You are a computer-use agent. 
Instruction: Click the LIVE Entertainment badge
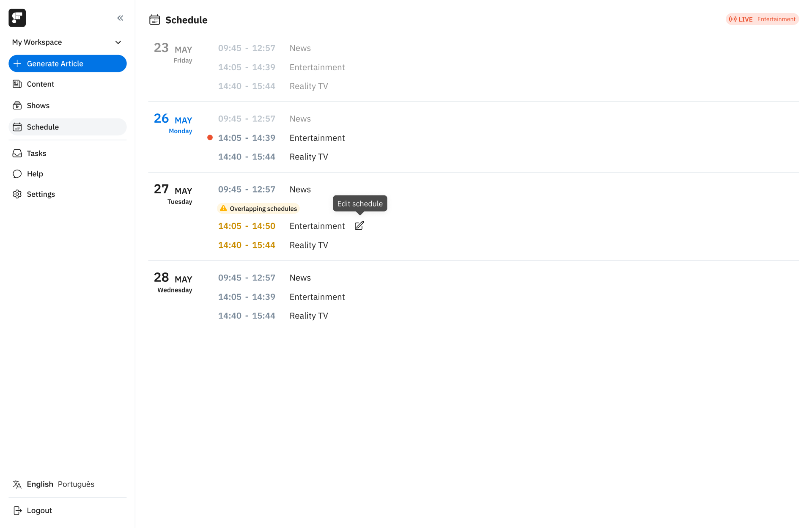tap(762, 19)
